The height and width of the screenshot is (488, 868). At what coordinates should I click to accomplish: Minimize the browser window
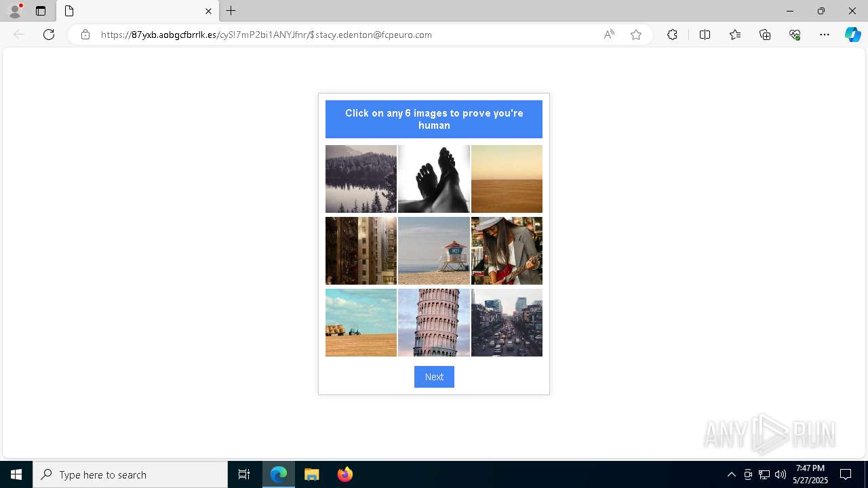pos(789,11)
